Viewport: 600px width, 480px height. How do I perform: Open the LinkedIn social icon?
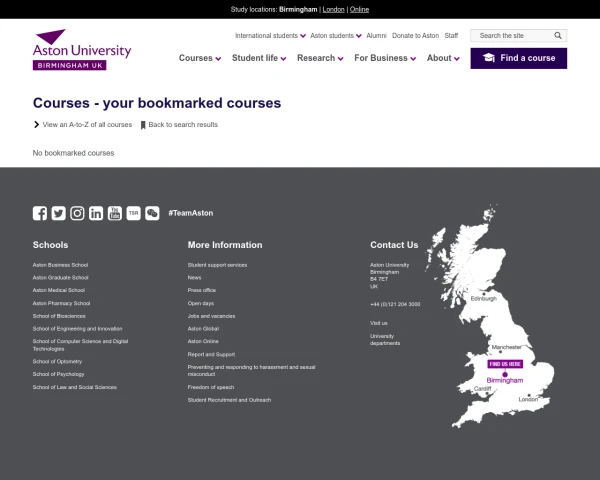[96, 213]
